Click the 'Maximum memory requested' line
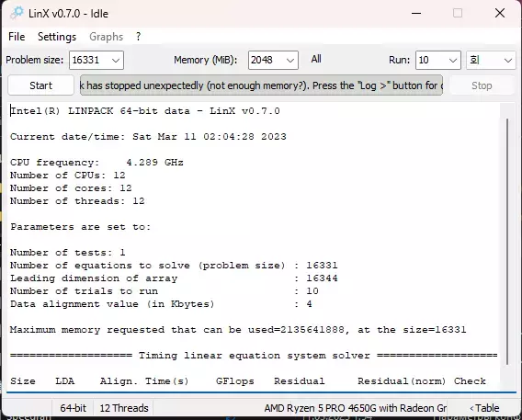This screenshot has height=420, width=522. point(238,330)
